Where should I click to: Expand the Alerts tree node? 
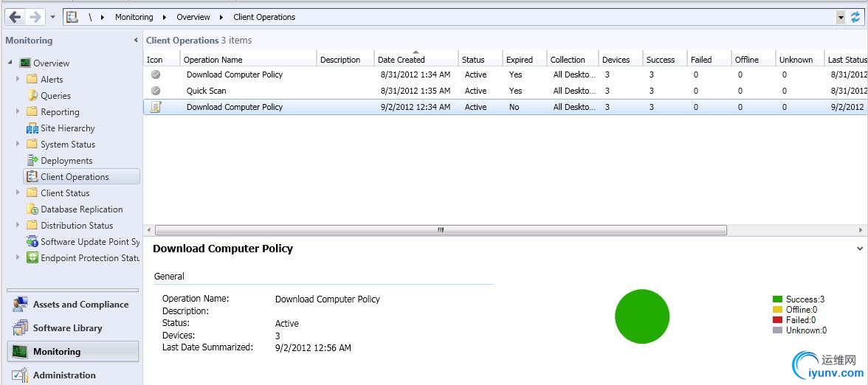(18, 79)
